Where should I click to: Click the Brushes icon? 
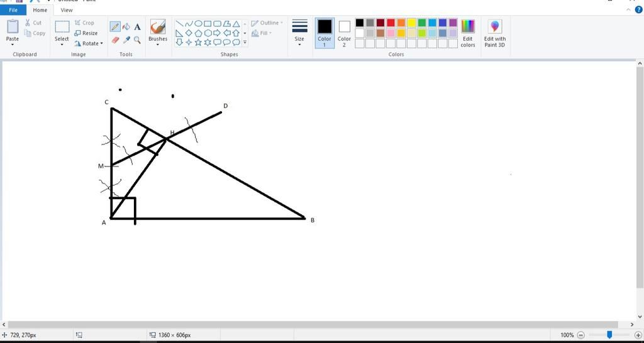point(158,27)
